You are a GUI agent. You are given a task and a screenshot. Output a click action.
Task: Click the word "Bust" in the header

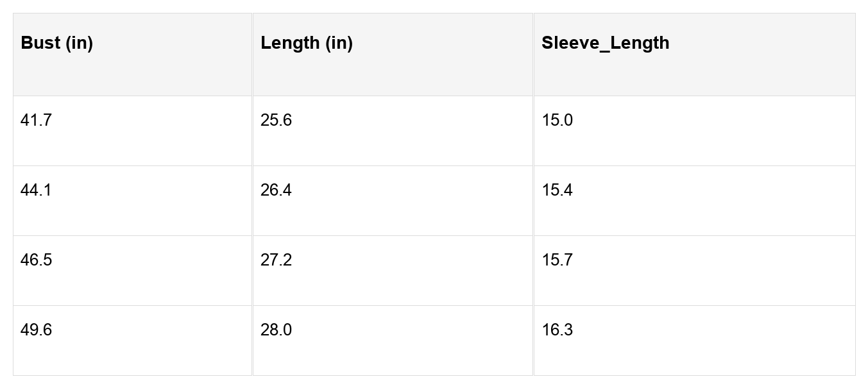(40, 44)
